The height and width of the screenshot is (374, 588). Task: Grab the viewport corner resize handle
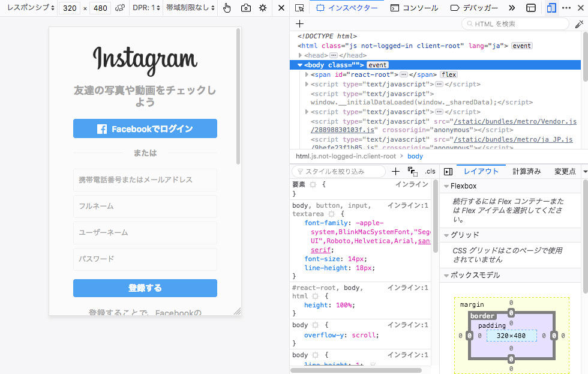(x=238, y=311)
